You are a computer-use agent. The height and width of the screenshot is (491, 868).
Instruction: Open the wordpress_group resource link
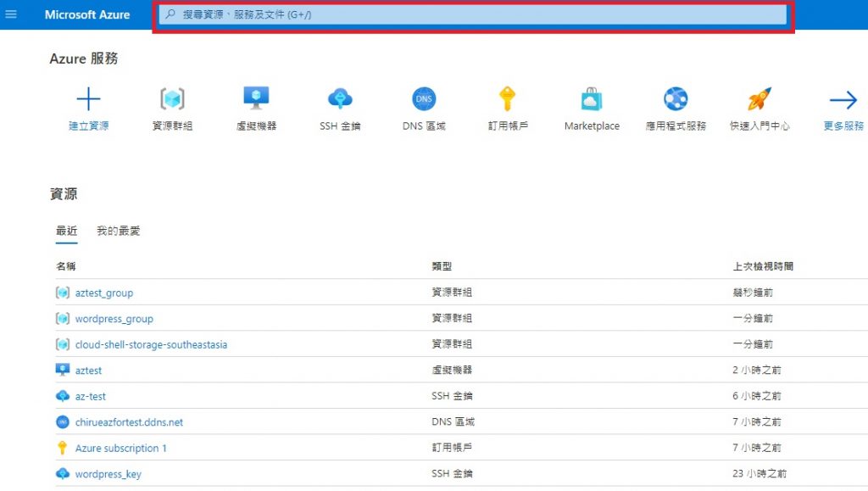coord(114,319)
